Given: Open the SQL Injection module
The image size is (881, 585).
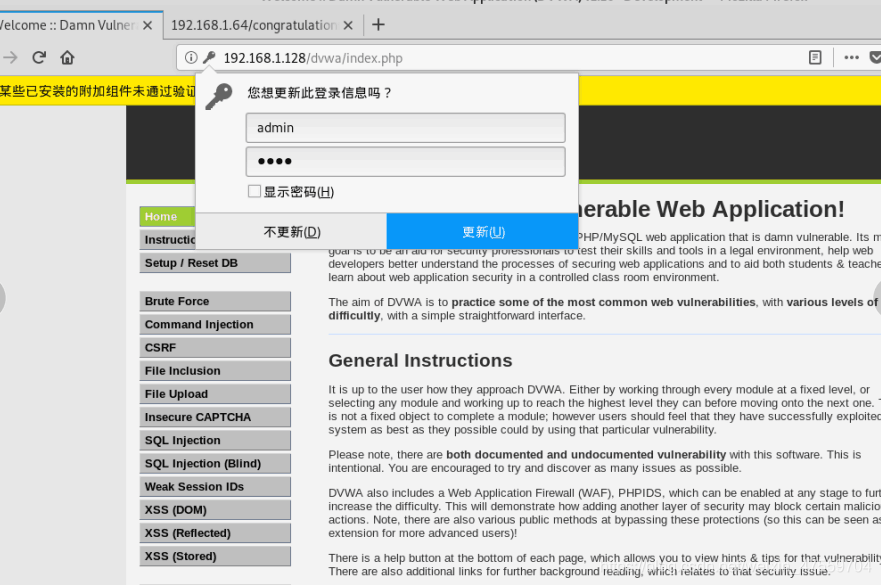Looking at the screenshot, I should click(x=215, y=440).
